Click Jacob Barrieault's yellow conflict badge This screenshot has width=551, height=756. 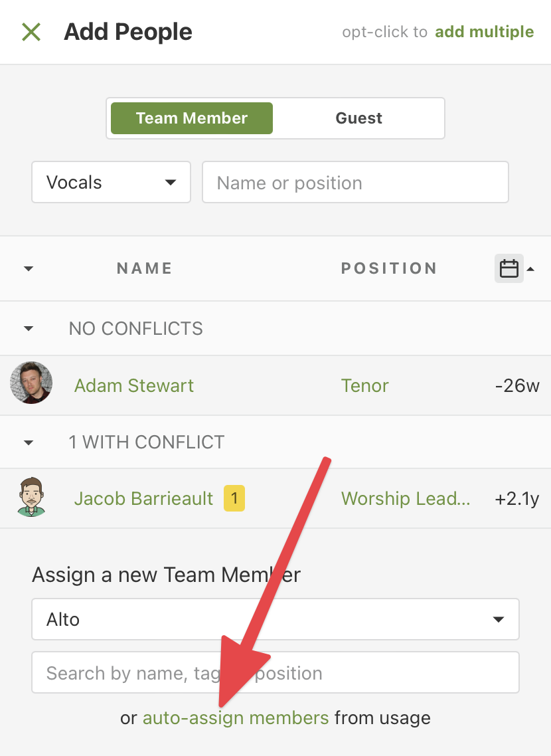click(234, 498)
